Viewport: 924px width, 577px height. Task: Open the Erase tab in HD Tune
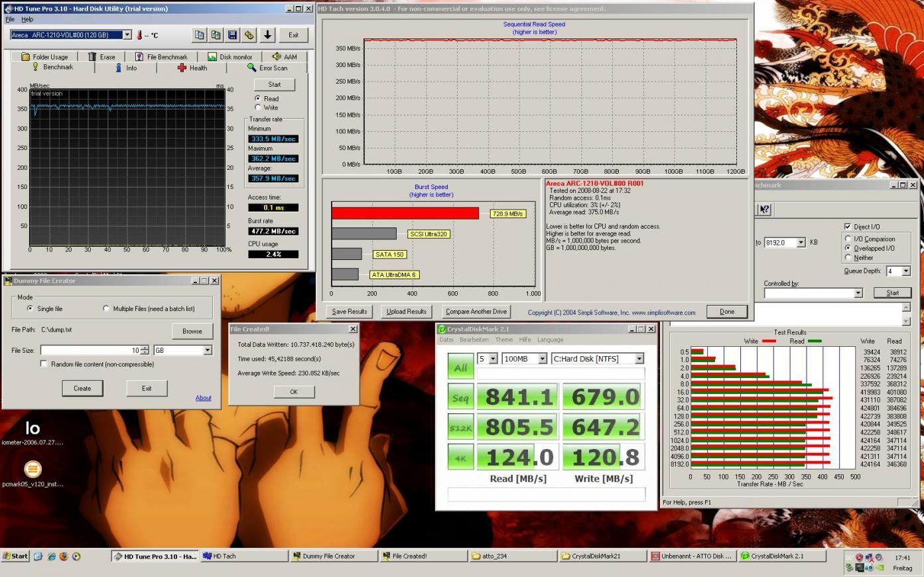point(102,57)
